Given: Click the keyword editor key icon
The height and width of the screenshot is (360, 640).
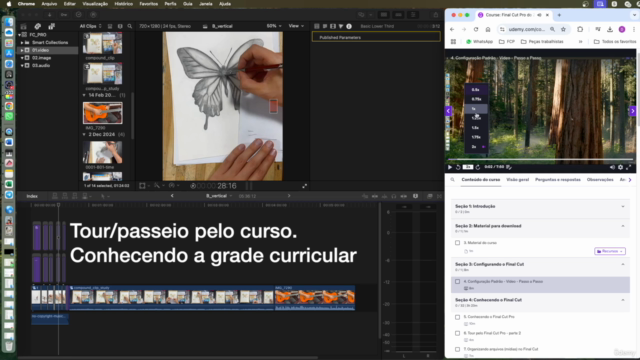Looking at the screenshot, I should (x=64, y=15).
